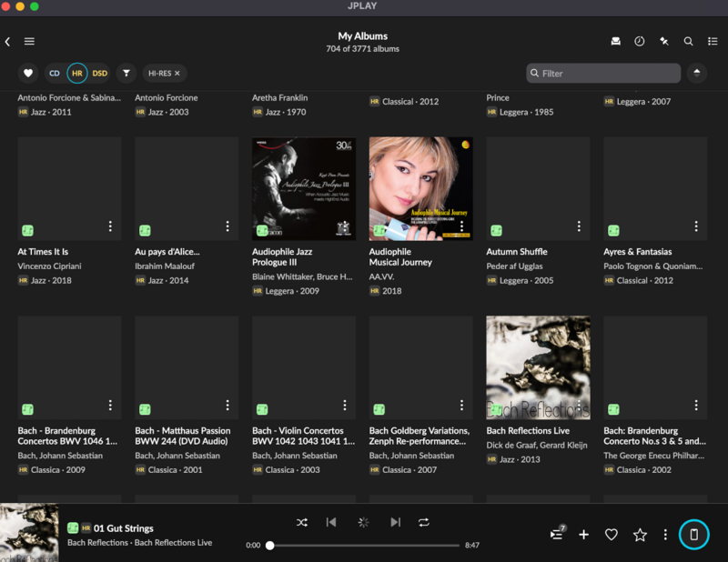Switch to list view using the list icon
This screenshot has width=728, height=562.
click(x=714, y=42)
